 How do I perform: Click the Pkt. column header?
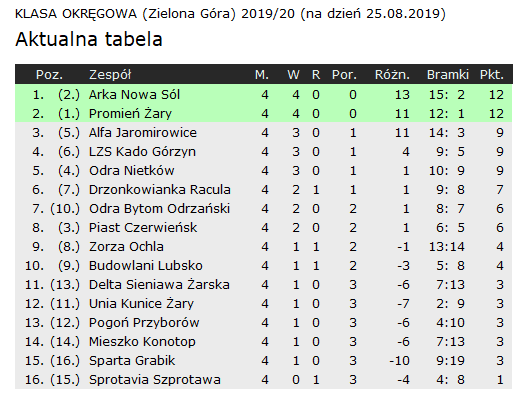click(x=492, y=75)
